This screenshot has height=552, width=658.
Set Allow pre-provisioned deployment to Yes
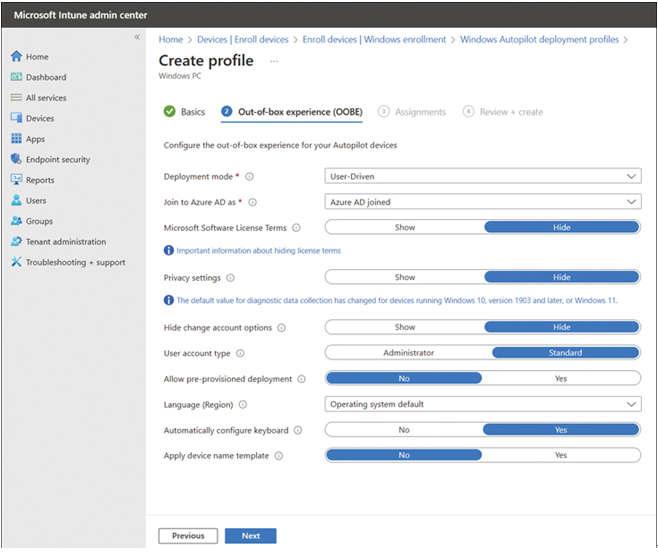[x=561, y=379]
